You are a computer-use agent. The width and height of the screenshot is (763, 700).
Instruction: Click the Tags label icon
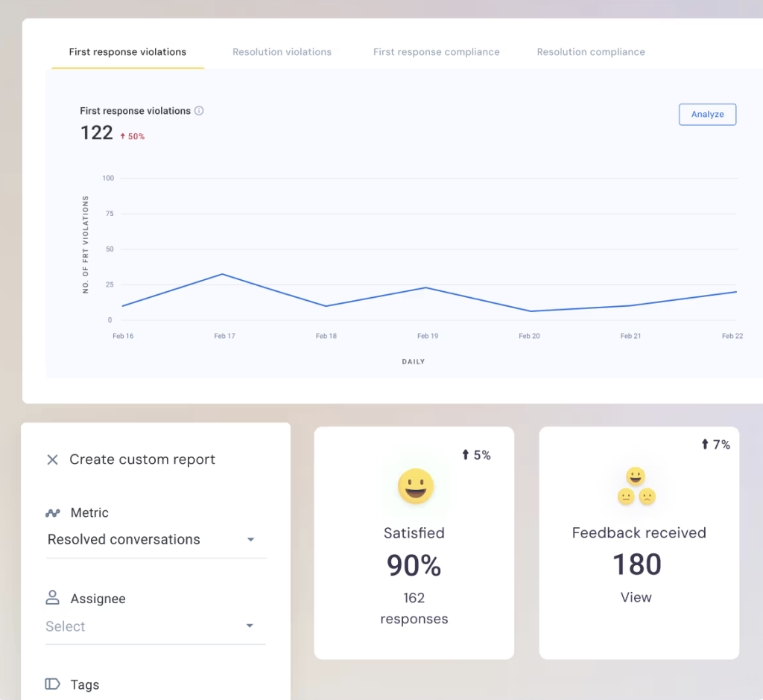click(52, 684)
